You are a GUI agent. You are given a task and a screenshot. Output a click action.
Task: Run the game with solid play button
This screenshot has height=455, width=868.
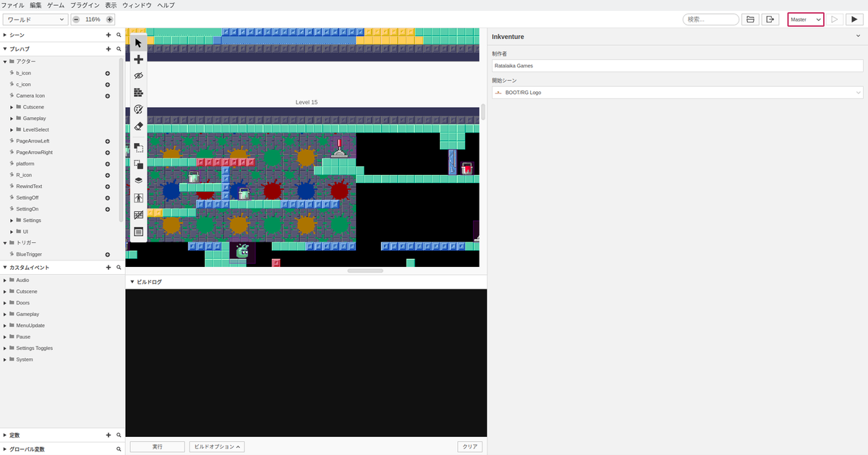coord(854,20)
